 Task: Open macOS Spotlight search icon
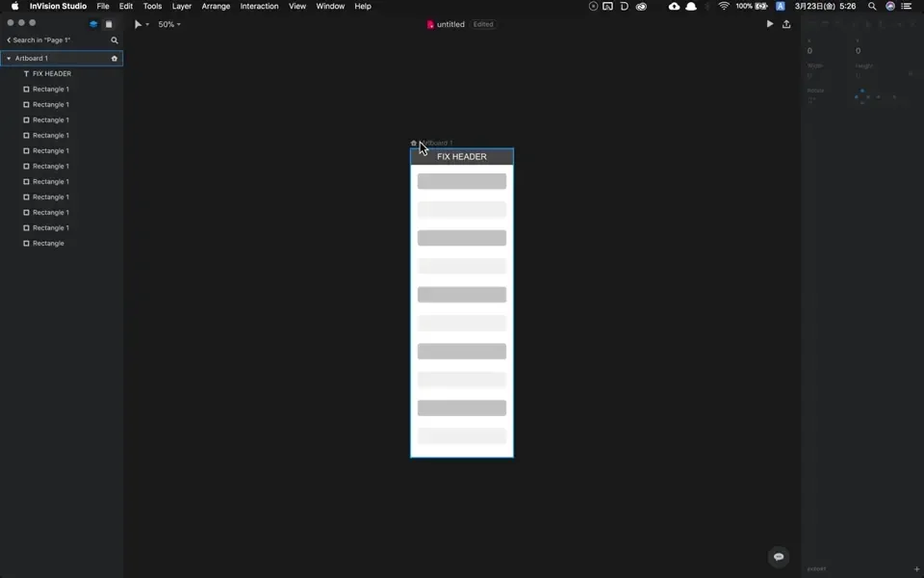click(x=872, y=7)
